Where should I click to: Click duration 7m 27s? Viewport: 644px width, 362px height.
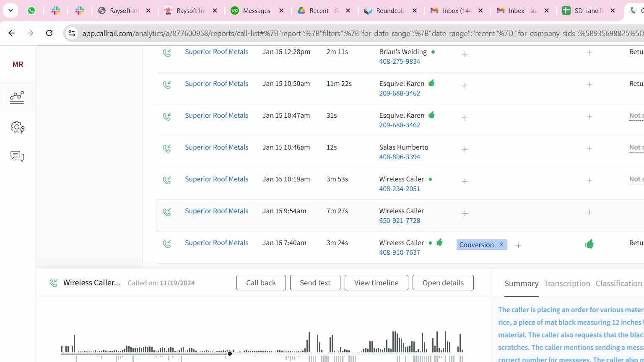point(337,211)
